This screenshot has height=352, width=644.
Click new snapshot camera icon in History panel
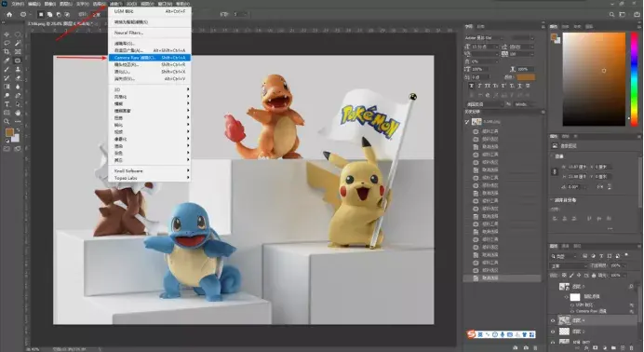(x=526, y=348)
